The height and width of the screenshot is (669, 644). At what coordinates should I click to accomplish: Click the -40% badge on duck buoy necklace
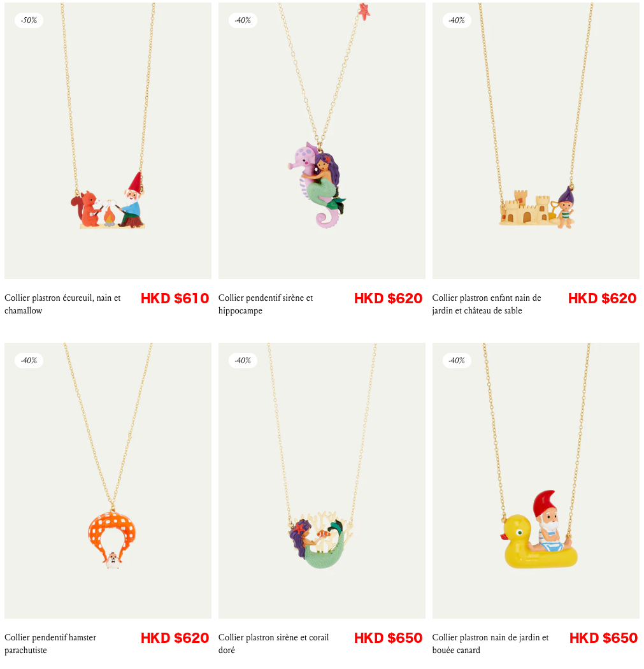(457, 361)
